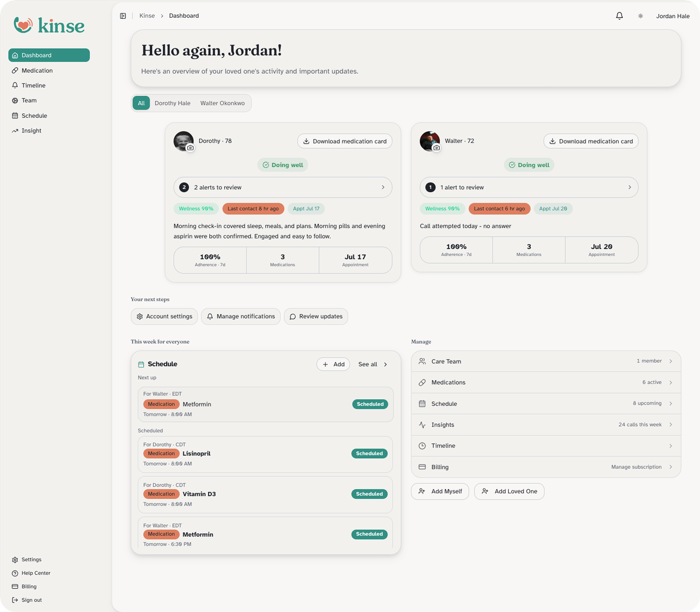This screenshot has height=612, width=700.
Task: See all schedule items
Action: tap(372, 364)
